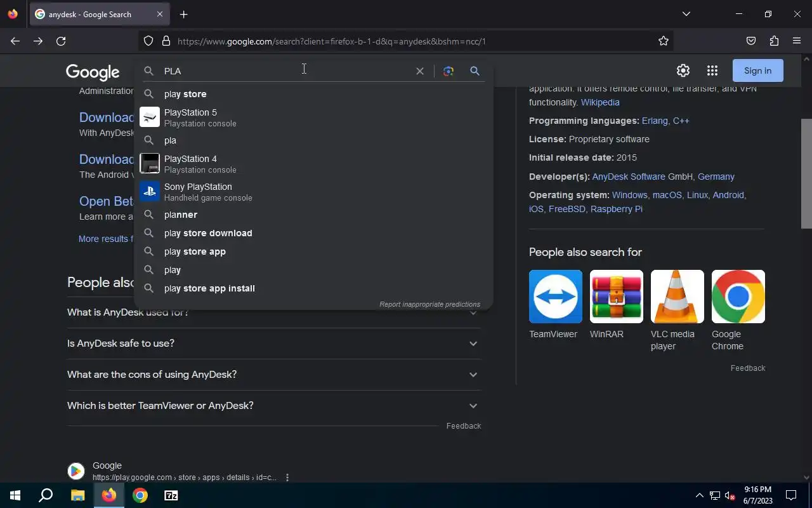
Task: Click the WinRAR icon
Action: (617, 297)
